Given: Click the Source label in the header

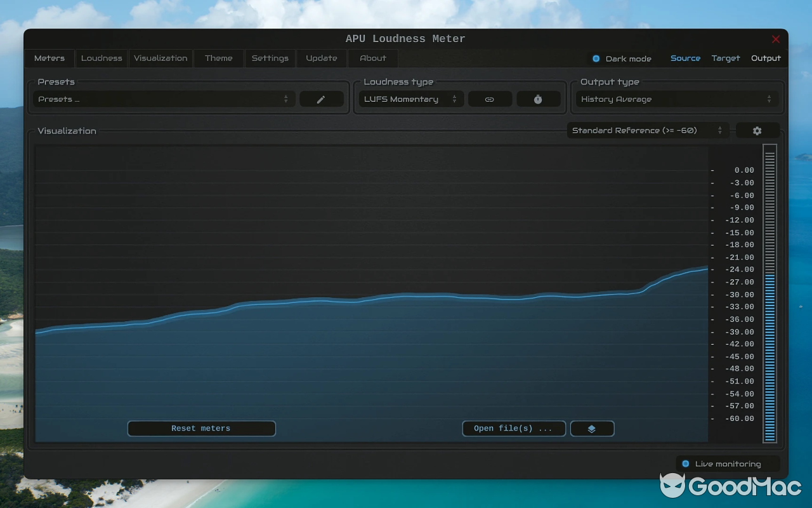Looking at the screenshot, I should point(685,58).
